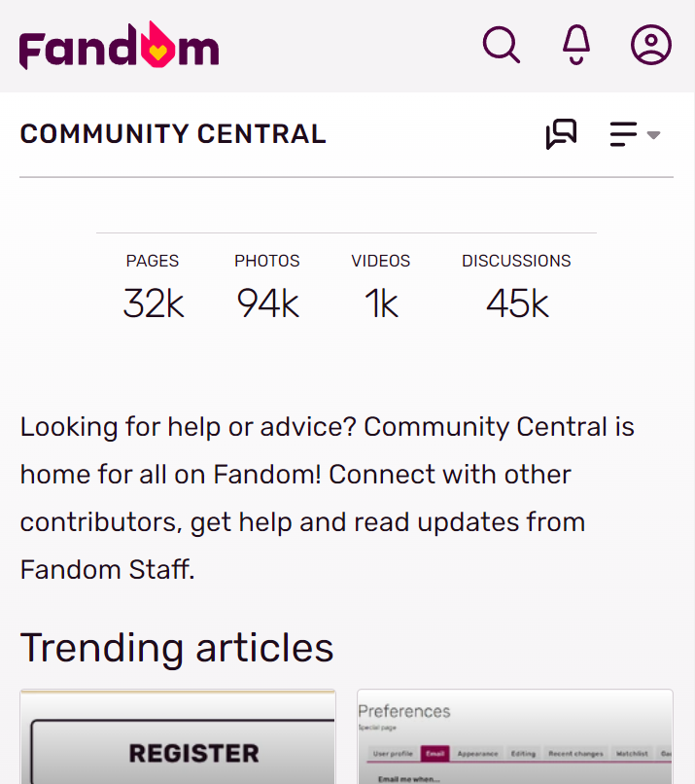
Task: Click the Preferences heading in the article thumbnail
Action: [404, 711]
